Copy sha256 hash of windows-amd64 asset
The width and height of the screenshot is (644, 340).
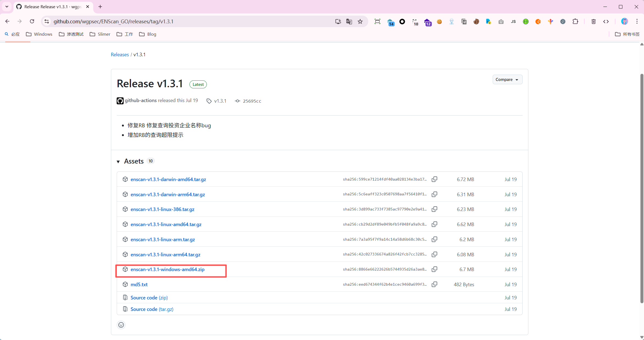tap(434, 269)
